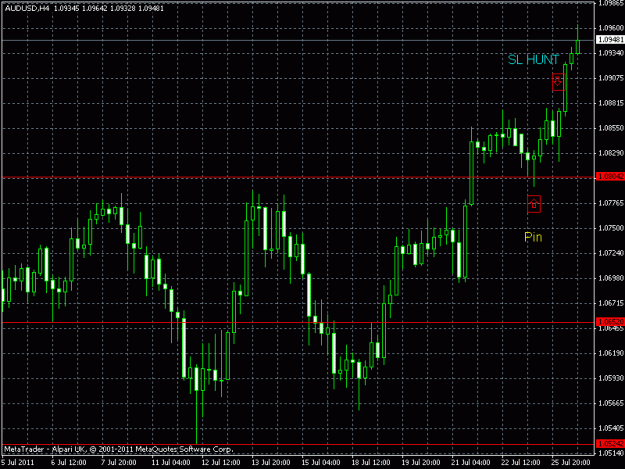
Task: Click price axis label 1.06715
Action: [x=611, y=303]
